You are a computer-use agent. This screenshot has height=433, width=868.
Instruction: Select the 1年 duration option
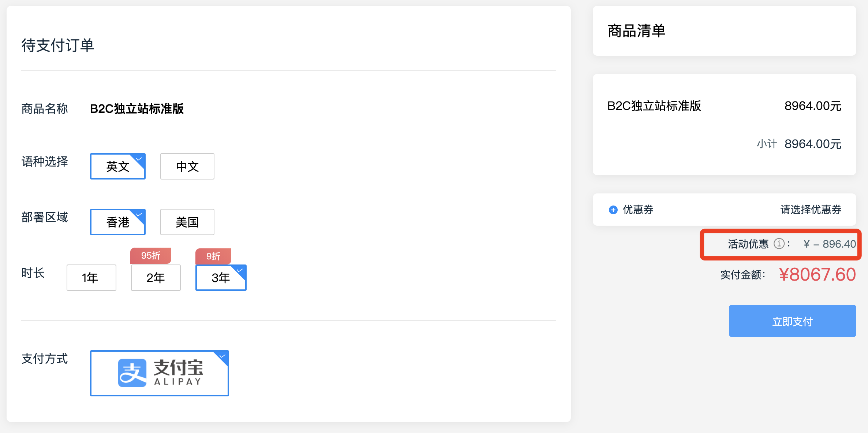[x=91, y=278]
